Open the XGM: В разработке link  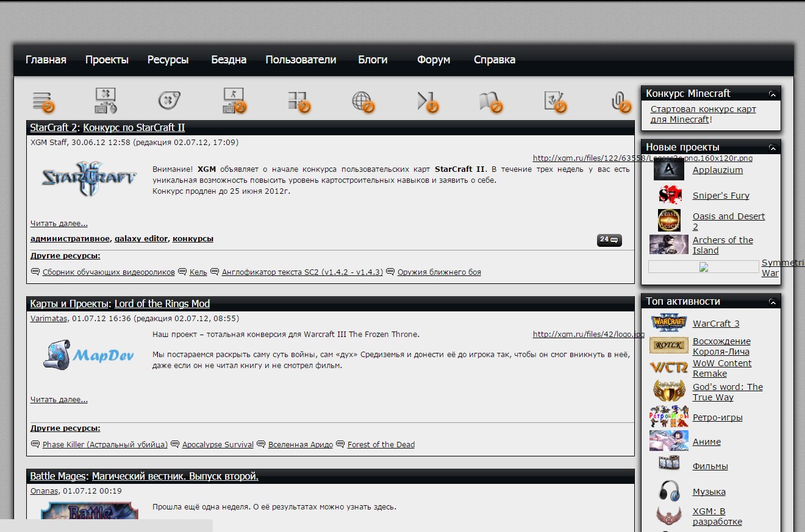[717, 517]
